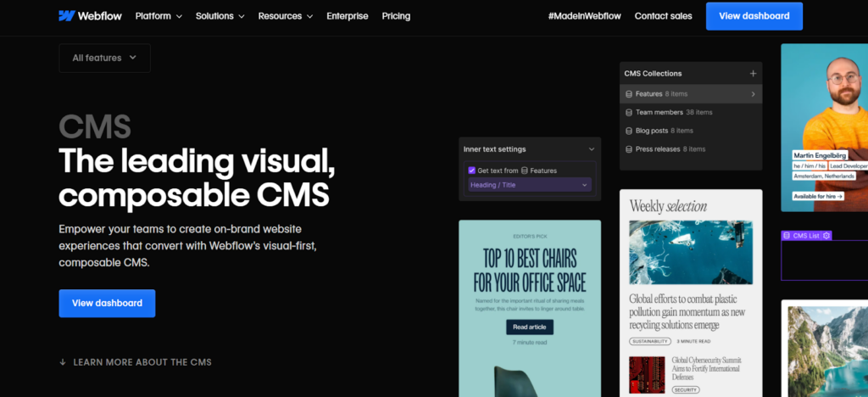Click View dashboard button in header
This screenshot has height=397, width=868.
click(x=754, y=16)
